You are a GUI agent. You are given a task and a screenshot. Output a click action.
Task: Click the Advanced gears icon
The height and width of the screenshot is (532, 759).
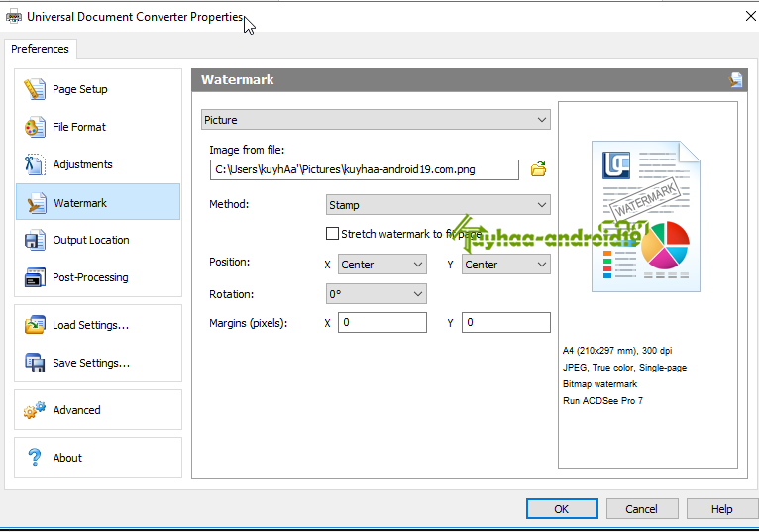click(35, 410)
